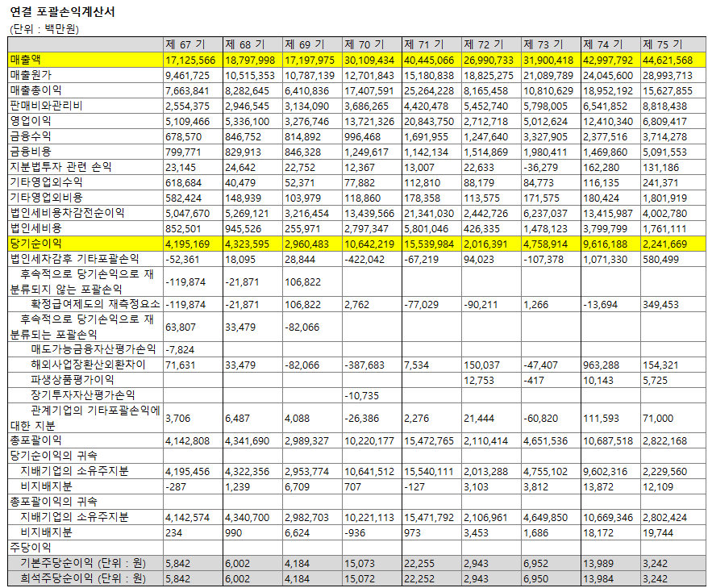The image size is (708, 588).
Task: Click other non-operating expense value 1,801,919
Action: [664, 198]
